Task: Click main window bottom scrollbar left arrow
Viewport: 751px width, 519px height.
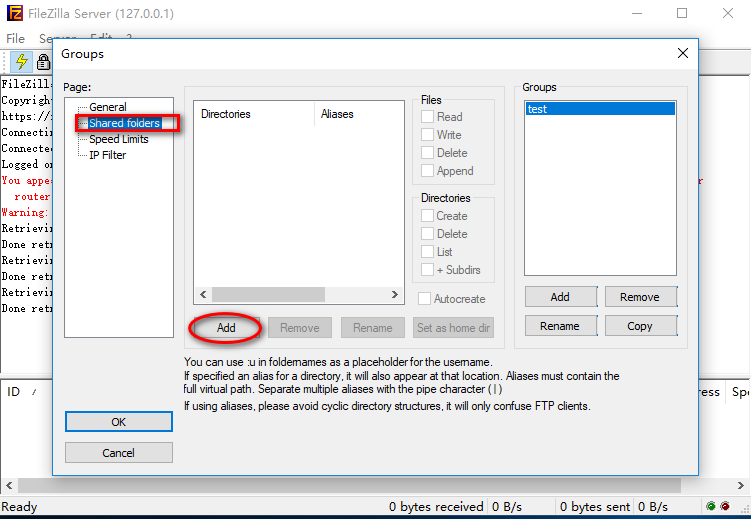Action: coord(9,485)
